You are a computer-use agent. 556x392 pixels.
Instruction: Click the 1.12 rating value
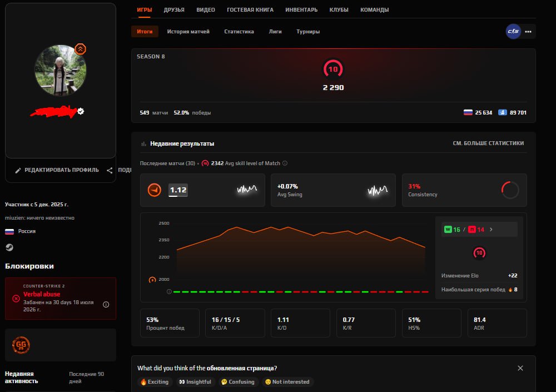(x=178, y=190)
